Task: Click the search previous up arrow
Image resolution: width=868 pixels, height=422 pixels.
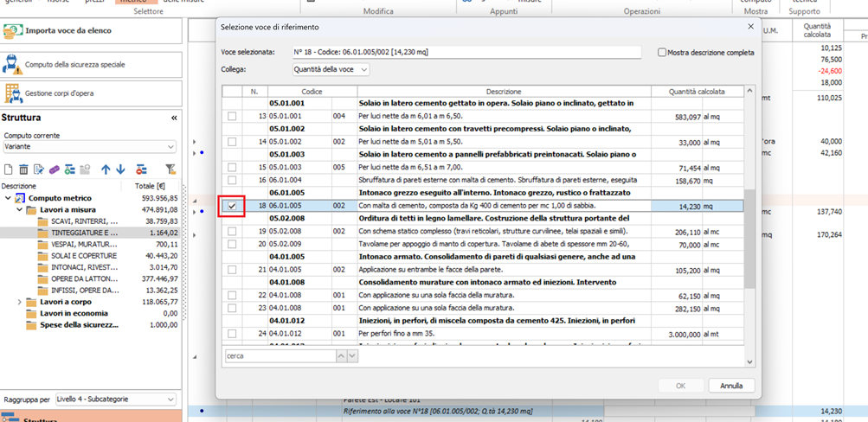Action: tap(342, 357)
